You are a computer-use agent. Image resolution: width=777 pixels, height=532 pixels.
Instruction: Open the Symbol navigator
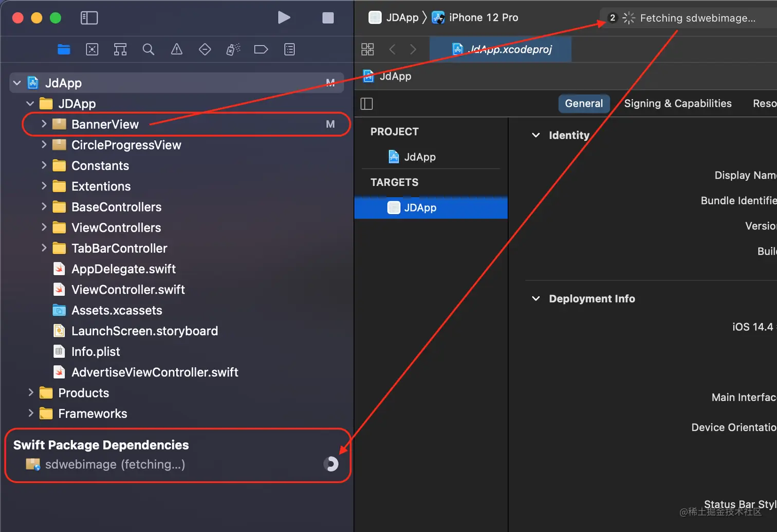point(120,49)
